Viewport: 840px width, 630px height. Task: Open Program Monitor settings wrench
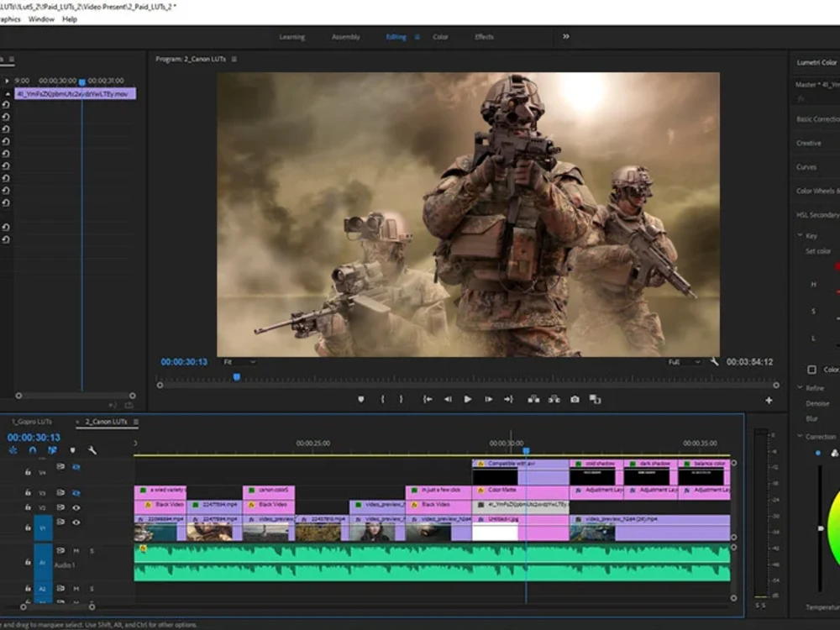pyautogui.click(x=714, y=361)
